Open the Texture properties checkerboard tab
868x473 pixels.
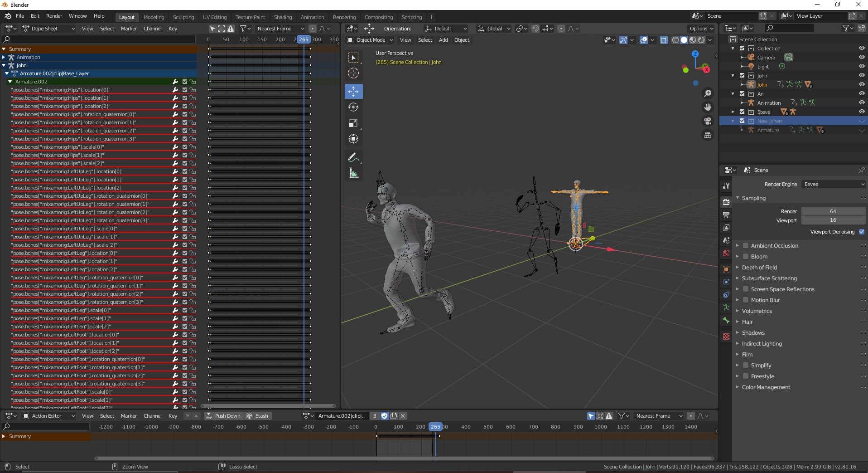pos(726,336)
